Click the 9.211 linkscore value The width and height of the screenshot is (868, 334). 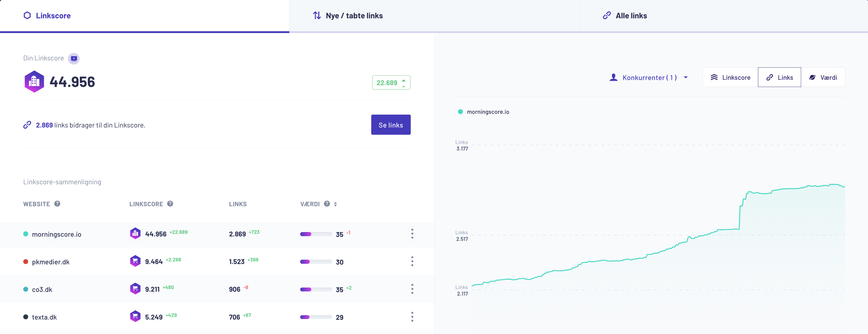(152, 289)
